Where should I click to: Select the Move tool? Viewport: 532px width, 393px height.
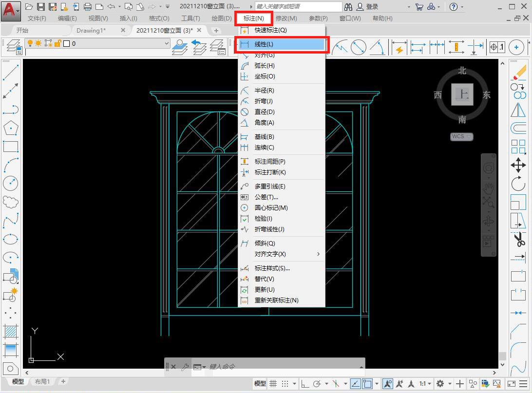(x=518, y=165)
